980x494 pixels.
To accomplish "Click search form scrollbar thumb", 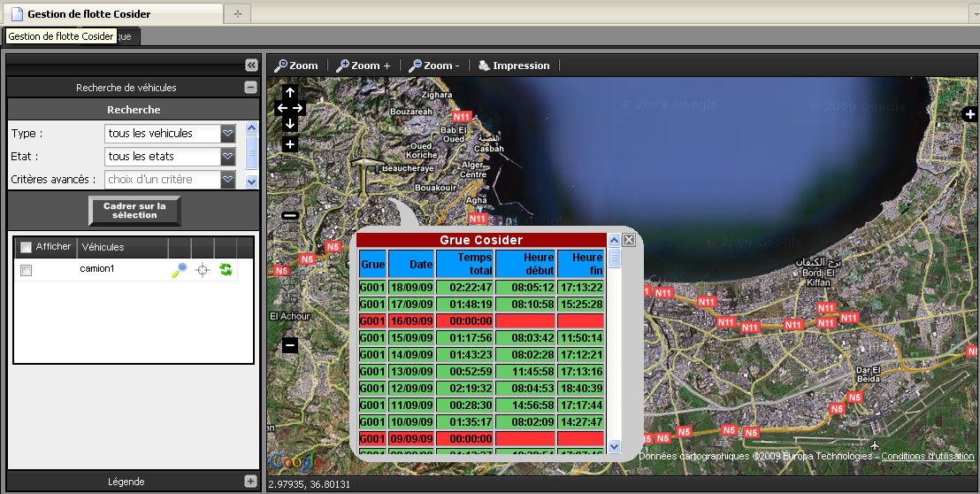I will 251,152.
